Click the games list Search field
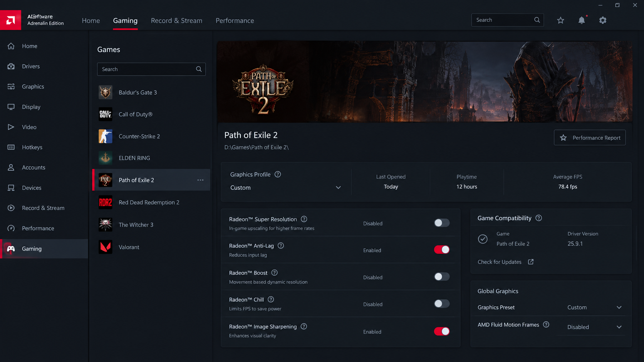Viewport: 644px width, 362px height. [x=151, y=69]
